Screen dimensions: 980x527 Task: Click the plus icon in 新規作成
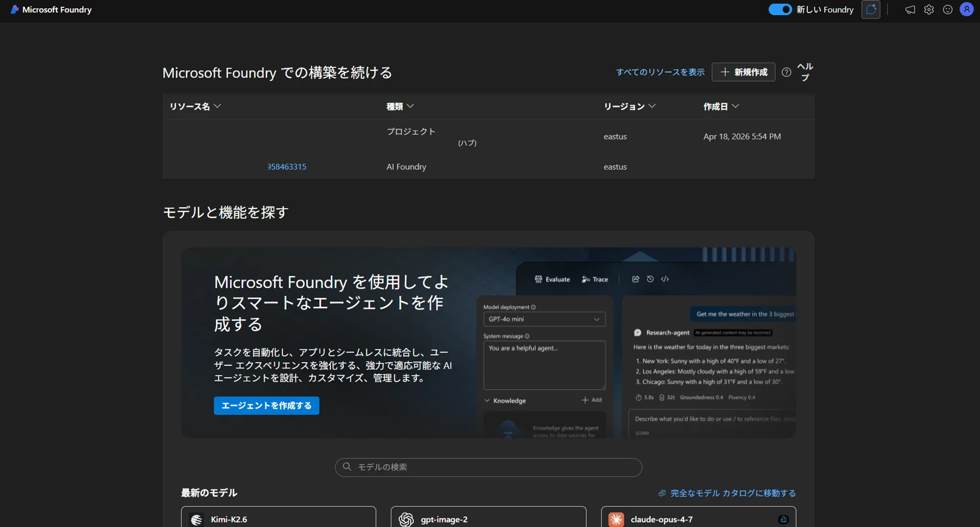tap(725, 72)
